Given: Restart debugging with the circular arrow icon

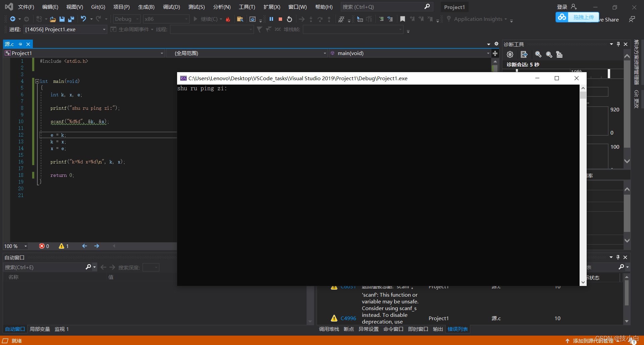Looking at the screenshot, I should click(x=289, y=19).
